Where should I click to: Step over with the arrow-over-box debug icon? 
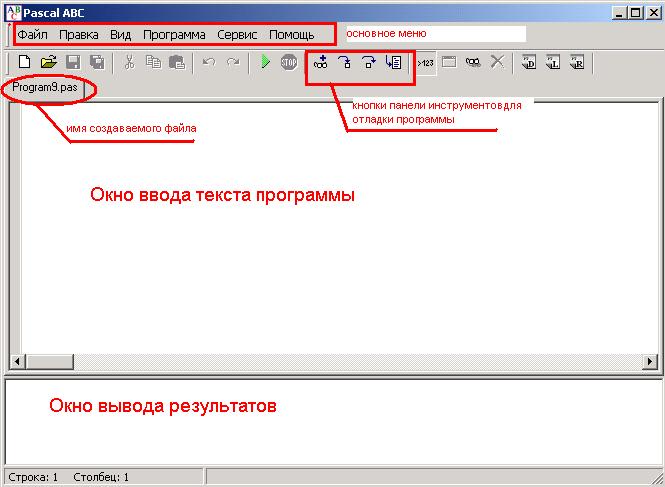pos(369,62)
